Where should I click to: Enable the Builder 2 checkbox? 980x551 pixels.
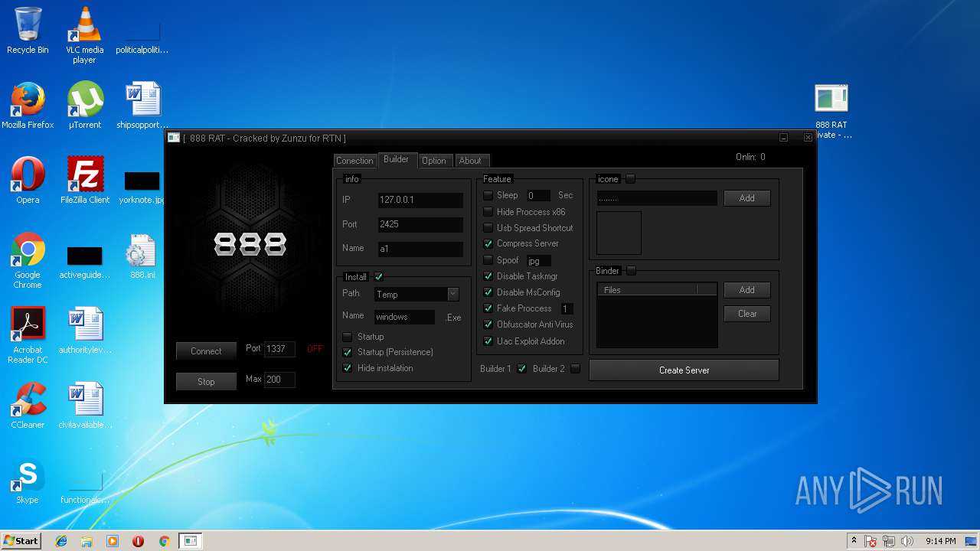tap(576, 369)
